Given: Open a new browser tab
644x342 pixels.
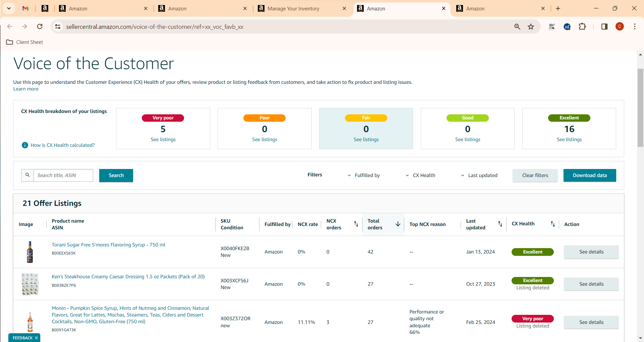Looking at the screenshot, I should point(558,8).
